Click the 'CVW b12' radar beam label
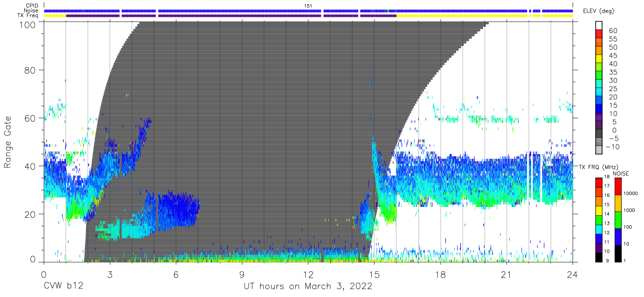The height and width of the screenshot is (297, 644). click(x=62, y=287)
